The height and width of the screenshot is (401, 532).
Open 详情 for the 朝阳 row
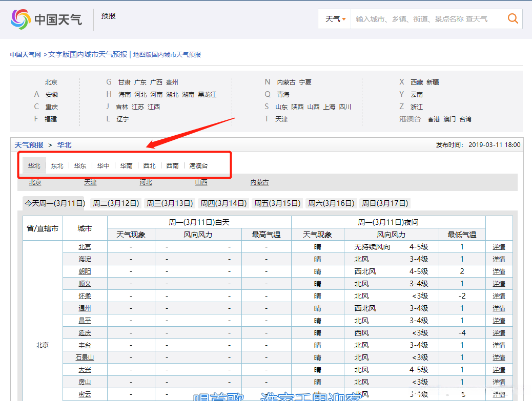tap(499, 271)
